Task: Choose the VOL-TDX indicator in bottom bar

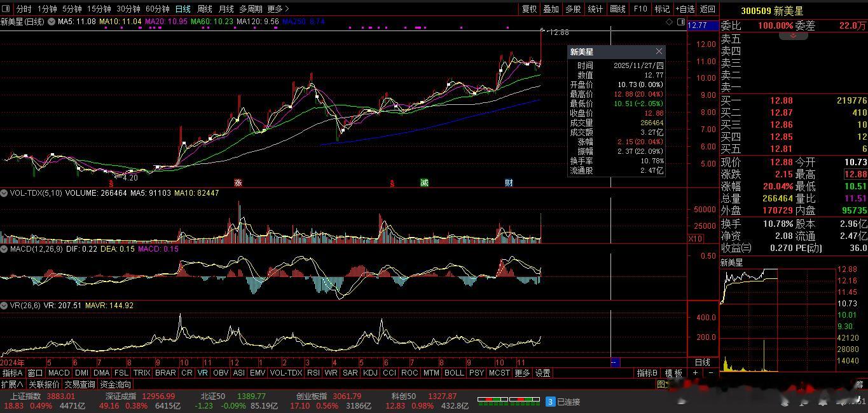Action: [x=286, y=373]
